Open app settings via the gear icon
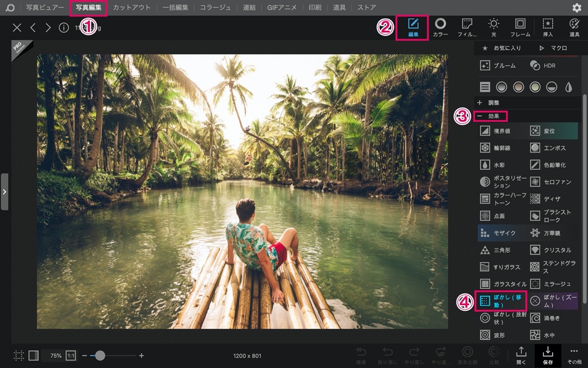Viewport: 588px width, 368px height. (x=577, y=8)
